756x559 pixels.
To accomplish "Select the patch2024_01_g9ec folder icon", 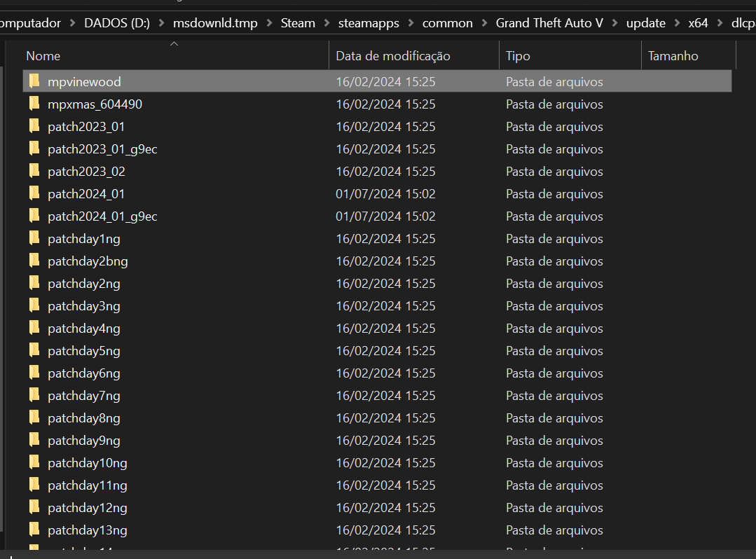I will [x=34, y=216].
